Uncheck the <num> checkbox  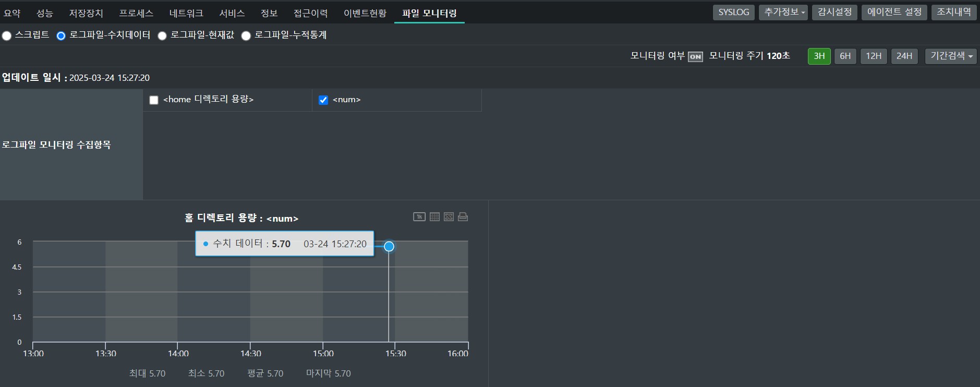(x=323, y=100)
